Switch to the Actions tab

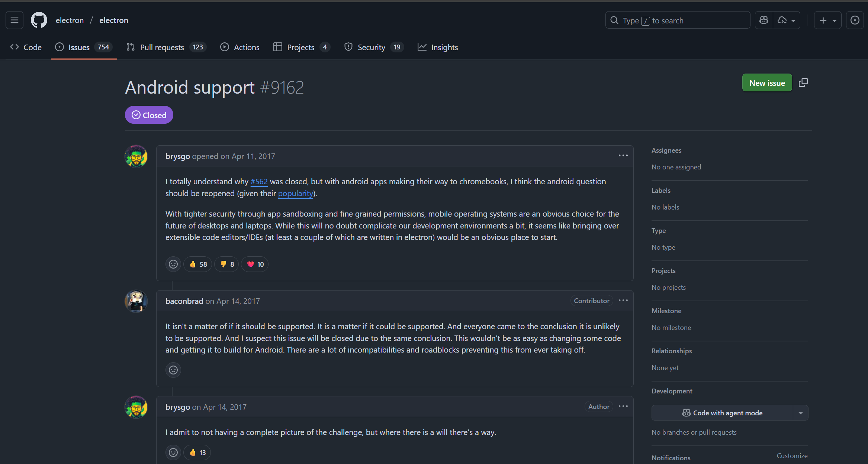(240, 47)
